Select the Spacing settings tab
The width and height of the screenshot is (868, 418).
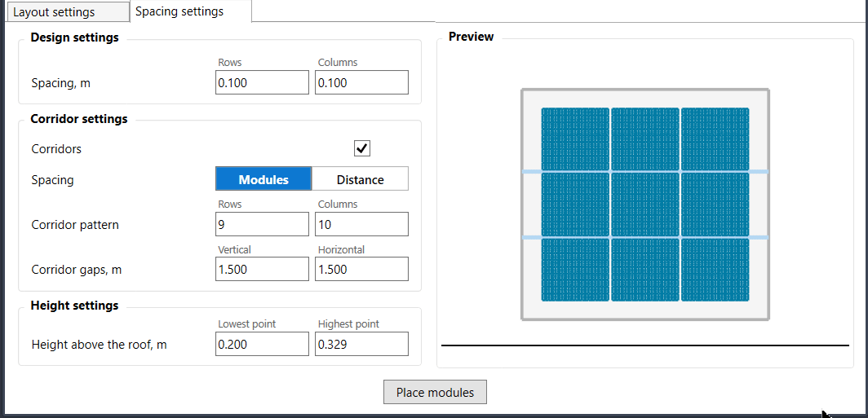coord(190,11)
